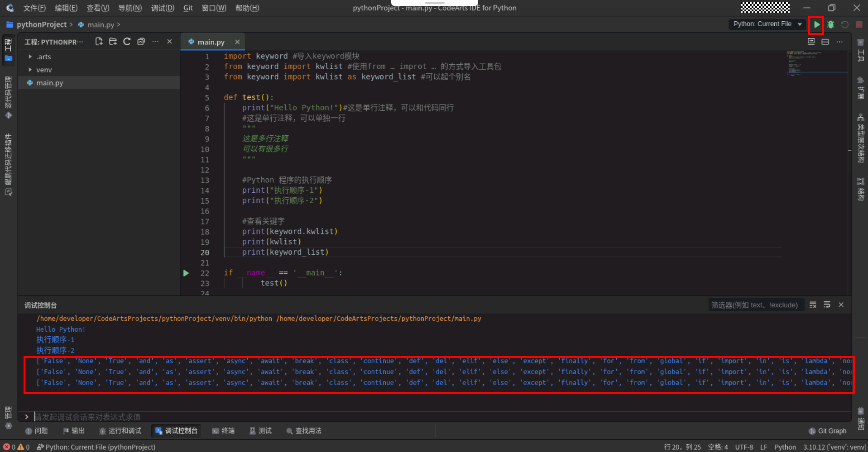Collapse all folders in the project explorer
The height and width of the screenshot is (452, 868).
[x=141, y=42]
